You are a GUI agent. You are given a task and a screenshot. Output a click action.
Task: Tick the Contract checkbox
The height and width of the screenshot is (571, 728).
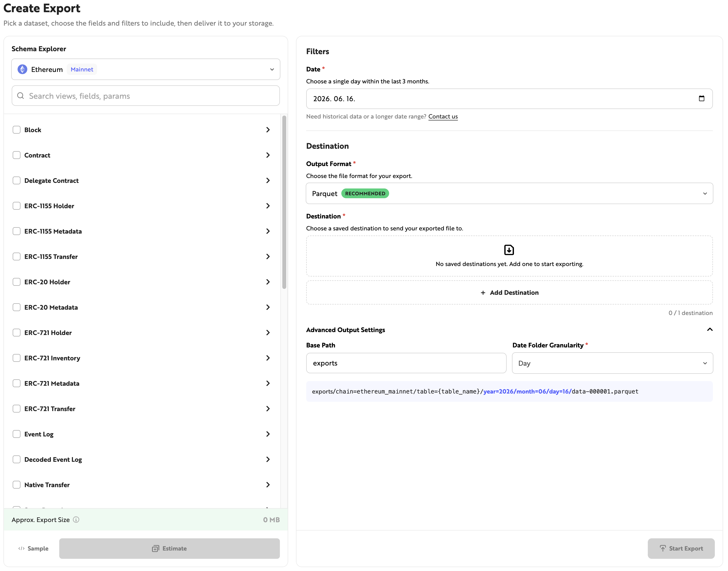[x=16, y=155]
